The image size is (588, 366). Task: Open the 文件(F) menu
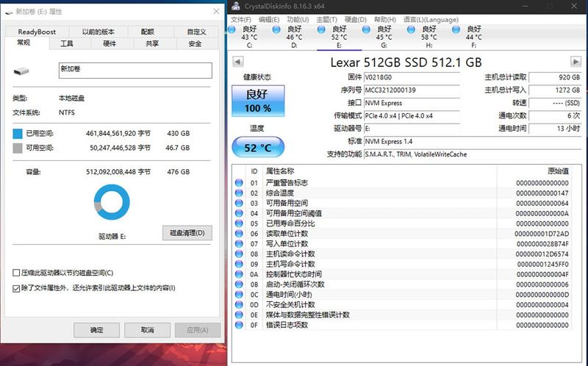241,20
